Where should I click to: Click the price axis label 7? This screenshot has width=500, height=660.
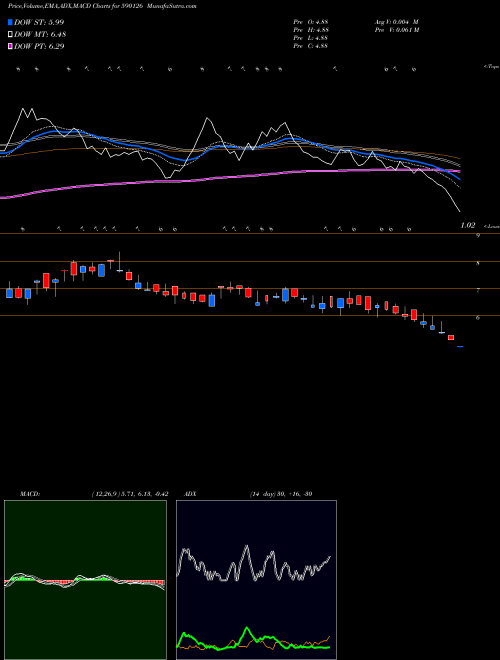tap(478, 290)
